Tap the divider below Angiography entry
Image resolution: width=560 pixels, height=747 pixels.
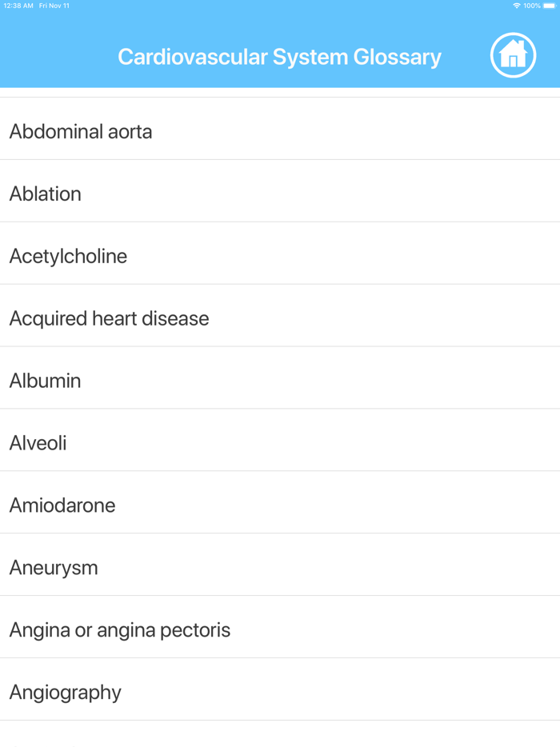280,723
